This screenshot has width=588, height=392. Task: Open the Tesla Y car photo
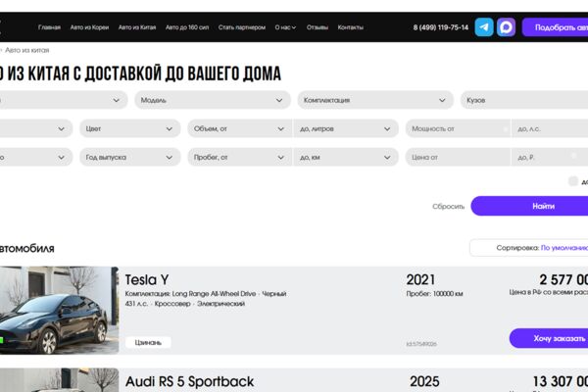[58, 311]
